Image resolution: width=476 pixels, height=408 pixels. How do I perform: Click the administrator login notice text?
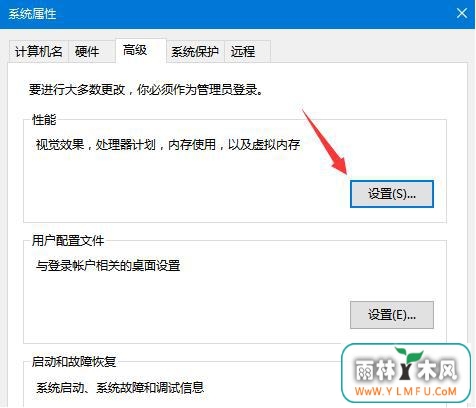(x=146, y=90)
